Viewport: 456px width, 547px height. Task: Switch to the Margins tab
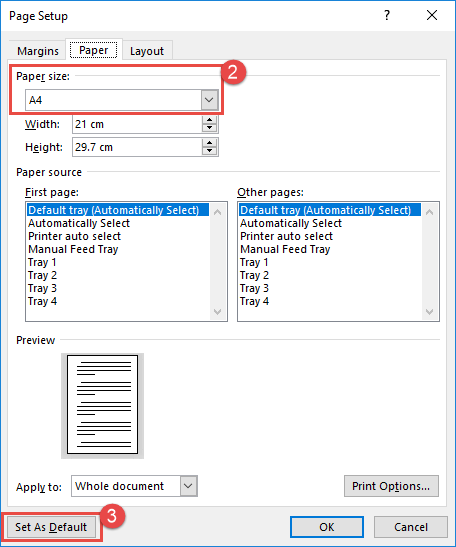click(x=38, y=51)
